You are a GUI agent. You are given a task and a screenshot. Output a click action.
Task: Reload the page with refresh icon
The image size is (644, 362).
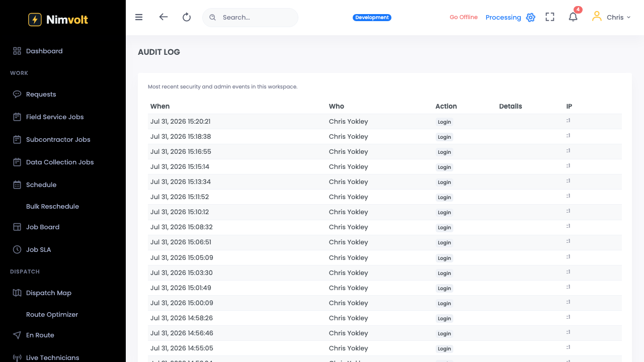pyautogui.click(x=187, y=17)
